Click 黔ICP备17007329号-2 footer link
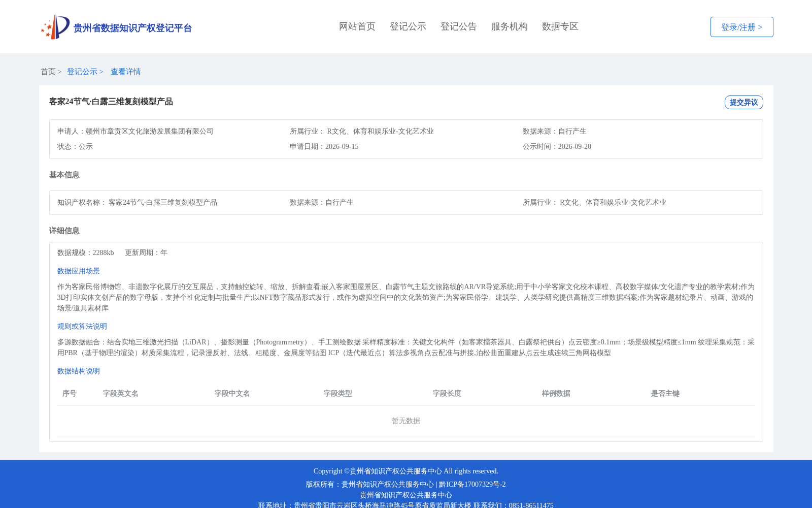Image resolution: width=812 pixels, height=508 pixels. point(472,485)
